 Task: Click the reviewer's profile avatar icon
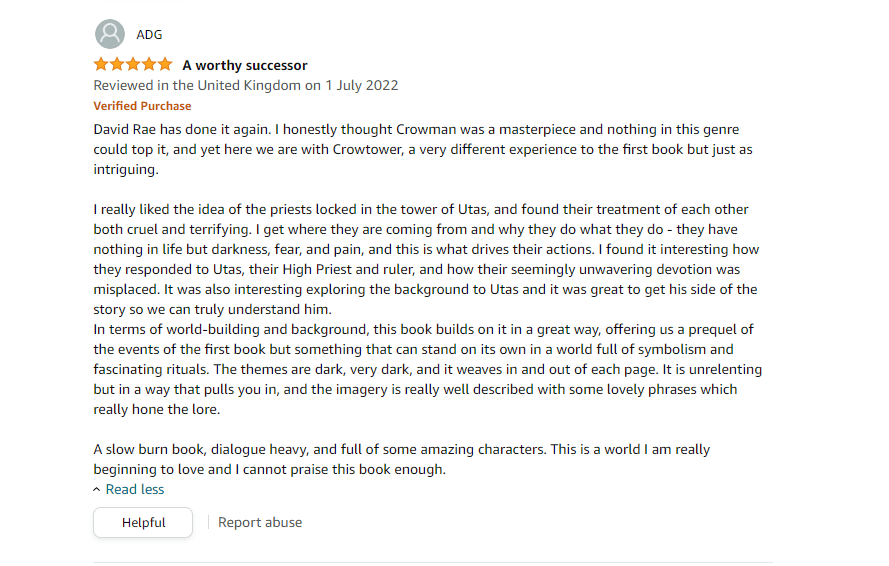pyautogui.click(x=109, y=34)
